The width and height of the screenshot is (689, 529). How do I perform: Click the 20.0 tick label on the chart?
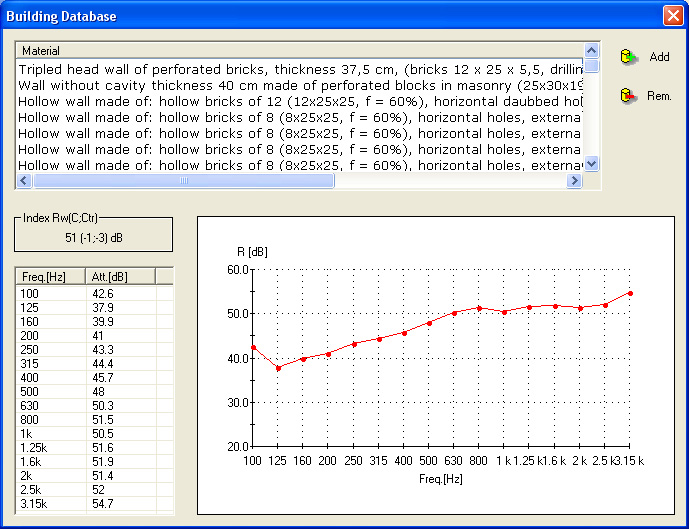pos(238,447)
